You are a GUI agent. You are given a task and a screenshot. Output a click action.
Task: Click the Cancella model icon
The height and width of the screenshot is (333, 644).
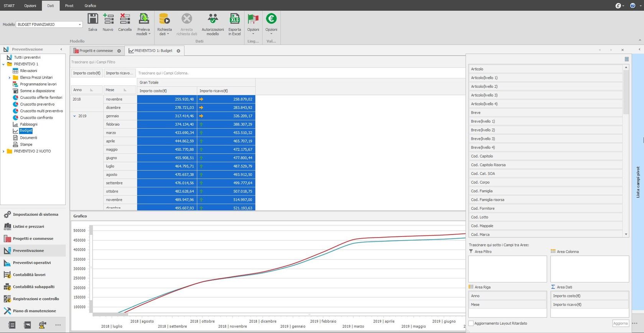coord(125,19)
